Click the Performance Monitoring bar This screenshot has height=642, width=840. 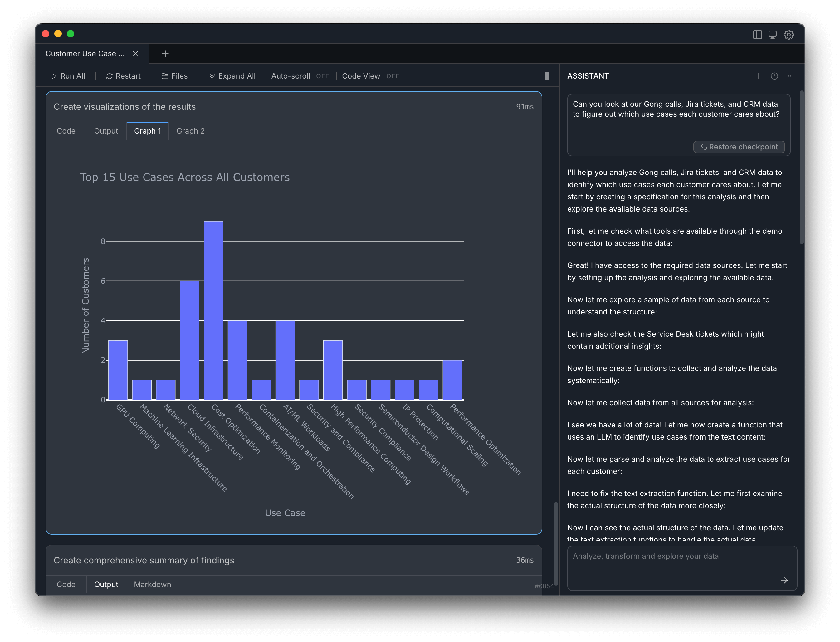[x=237, y=360]
